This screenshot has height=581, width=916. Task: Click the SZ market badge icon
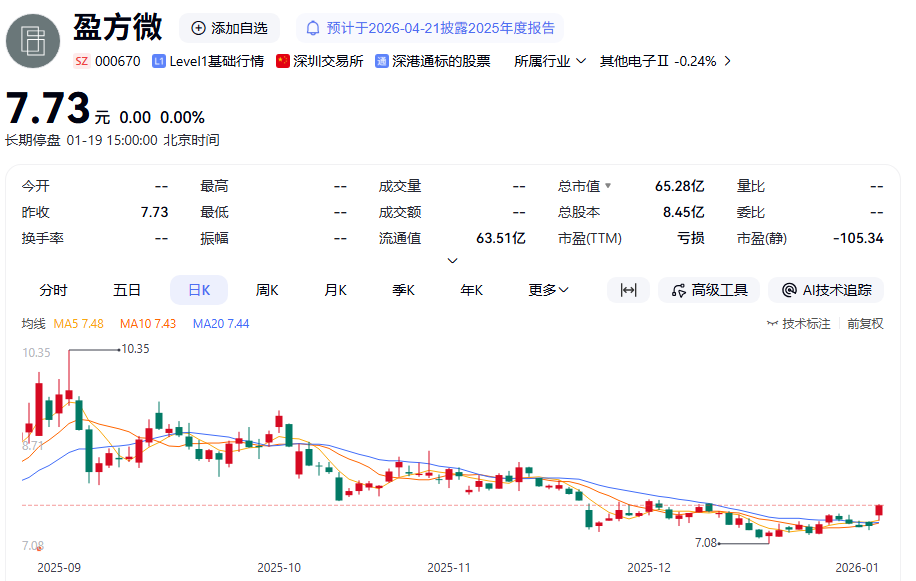coord(82,61)
